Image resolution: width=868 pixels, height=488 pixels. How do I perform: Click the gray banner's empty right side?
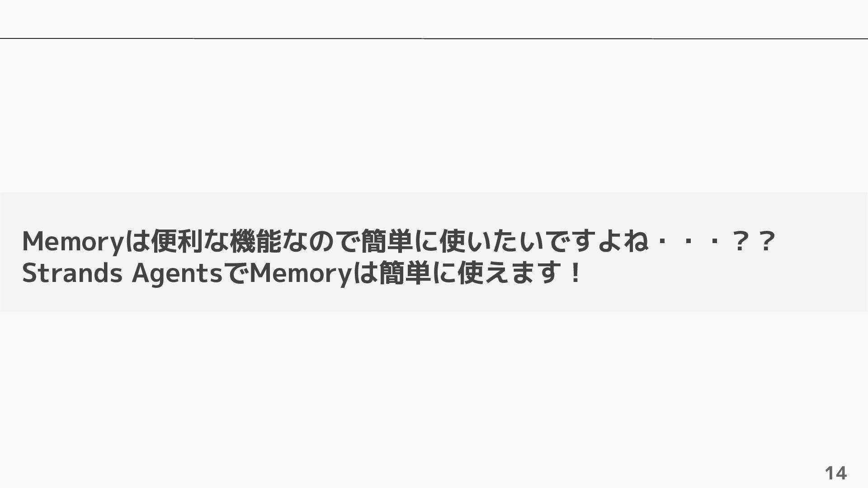pos(814,271)
